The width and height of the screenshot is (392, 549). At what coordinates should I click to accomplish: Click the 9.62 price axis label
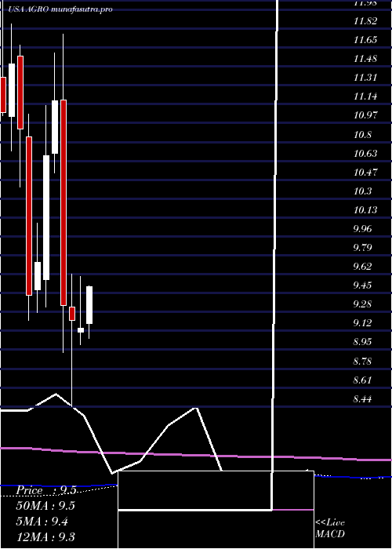362,267
